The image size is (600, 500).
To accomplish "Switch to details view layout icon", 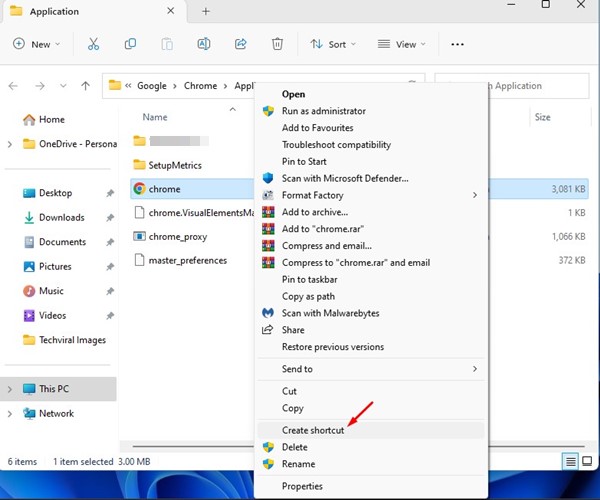I will pos(570,461).
